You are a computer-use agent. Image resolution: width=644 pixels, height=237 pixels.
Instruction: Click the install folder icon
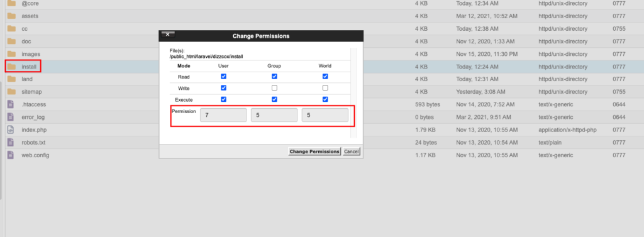click(11, 67)
